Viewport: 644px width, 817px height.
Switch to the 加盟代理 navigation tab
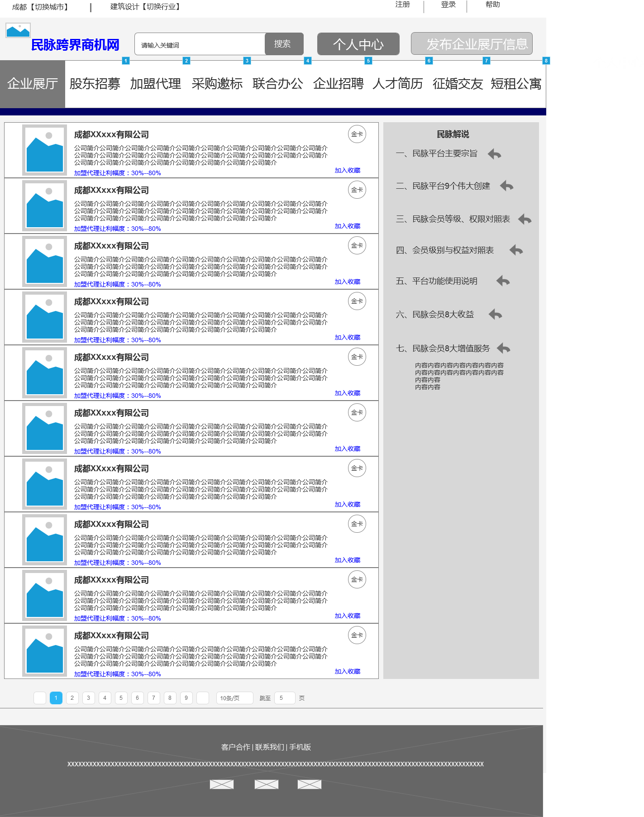[x=155, y=84]
